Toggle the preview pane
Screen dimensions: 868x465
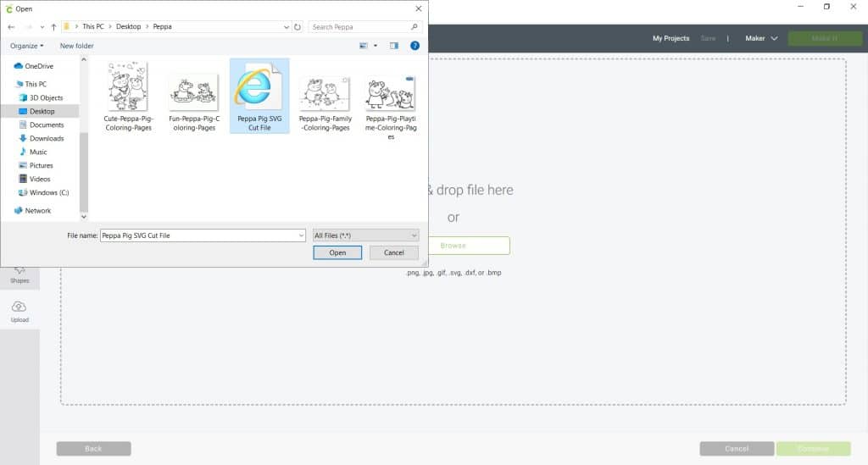[x=393, y=46]
